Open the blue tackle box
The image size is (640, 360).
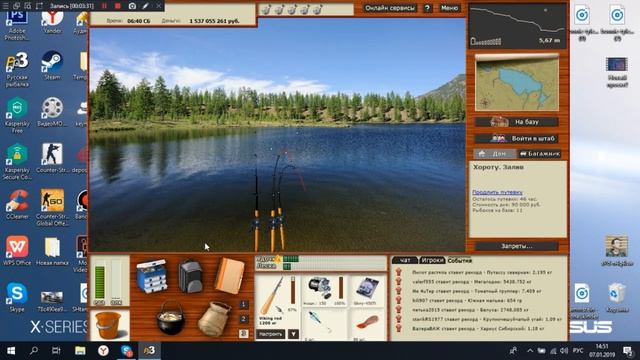point(151,277)
